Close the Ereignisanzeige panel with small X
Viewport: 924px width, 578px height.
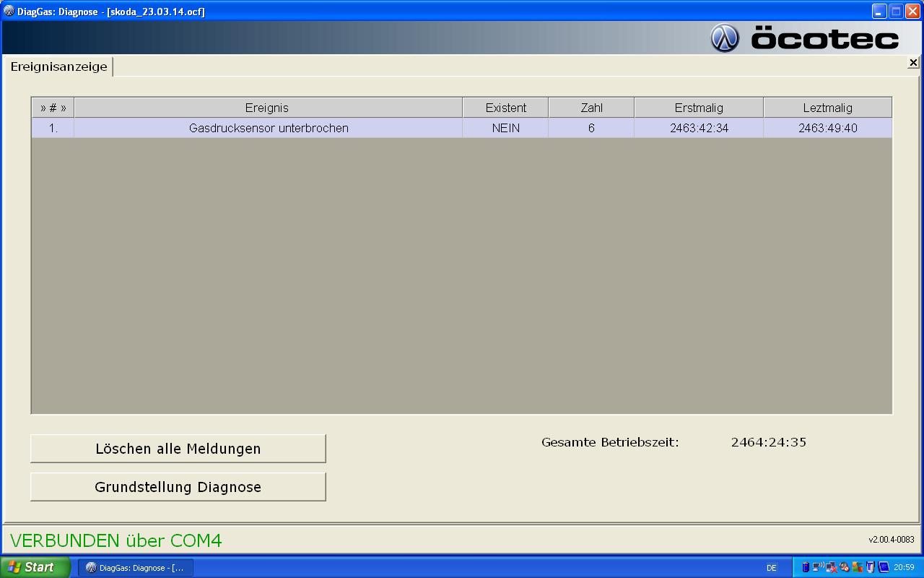coord(913,63)
